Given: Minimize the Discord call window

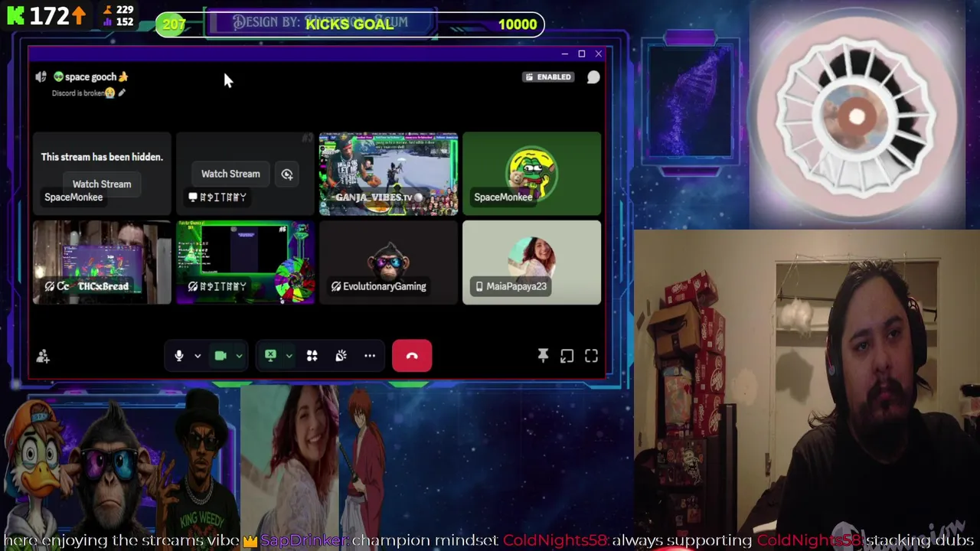Looking at the screenshot, I should (x=564, y=54).
